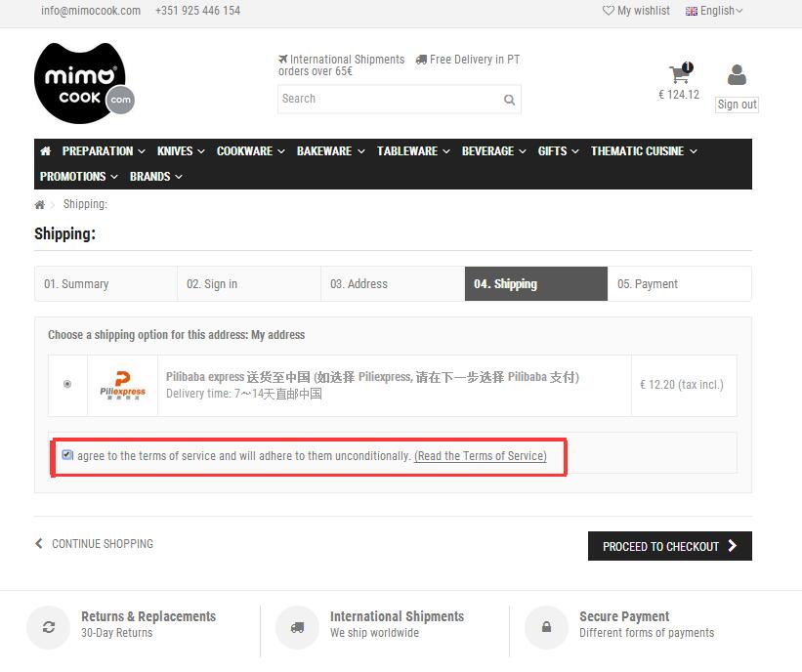Expand the BEVERAGE menu
This screenshot has height=672, width=802.
click(x=493, y=150)
